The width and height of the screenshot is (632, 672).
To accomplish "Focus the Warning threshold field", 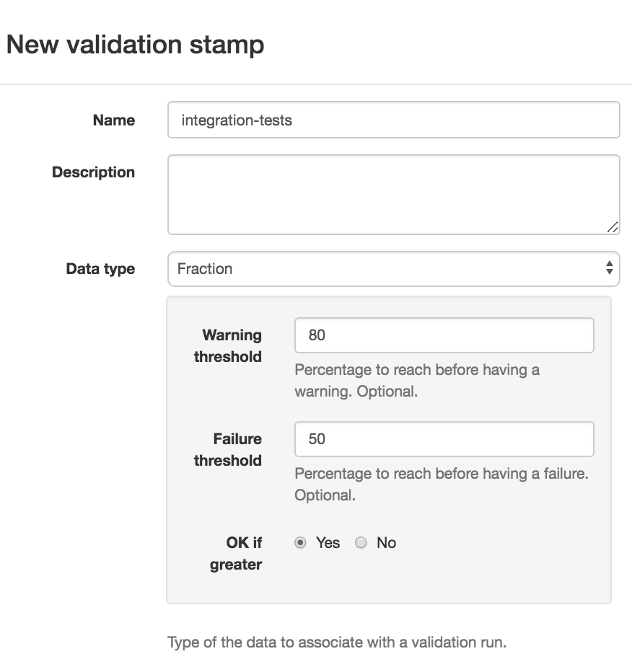I will tap(444, 335).
